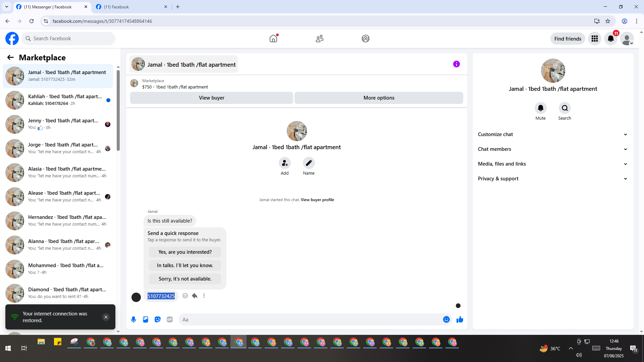This screenshot has height=362, width=644.
Task: Open the sticker picker icon
Action: 158,319
